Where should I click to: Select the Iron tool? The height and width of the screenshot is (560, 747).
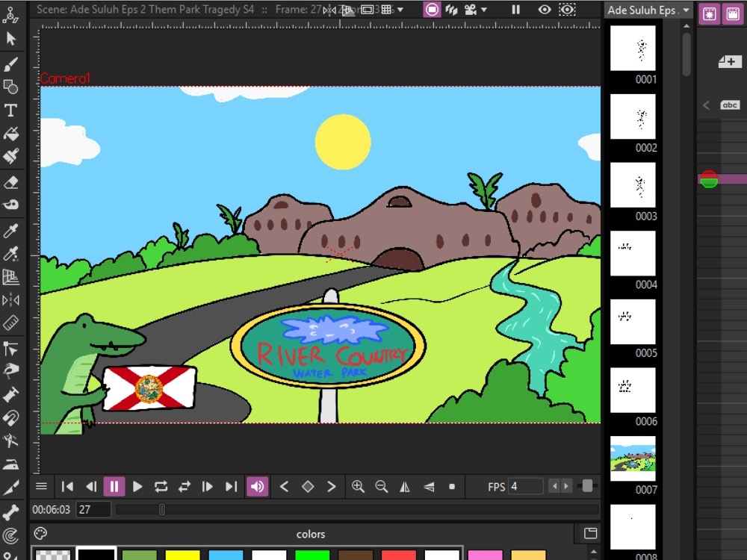(x=10, y=464)
